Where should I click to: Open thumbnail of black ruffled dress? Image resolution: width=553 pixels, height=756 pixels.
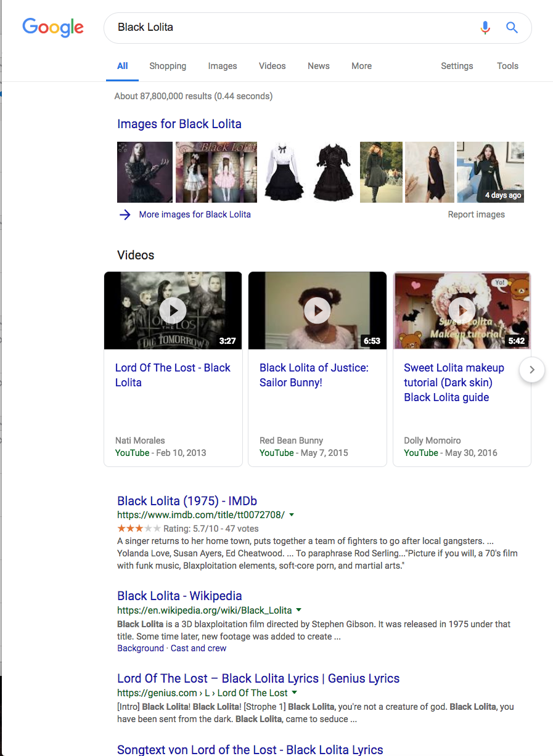click(334, 172)
